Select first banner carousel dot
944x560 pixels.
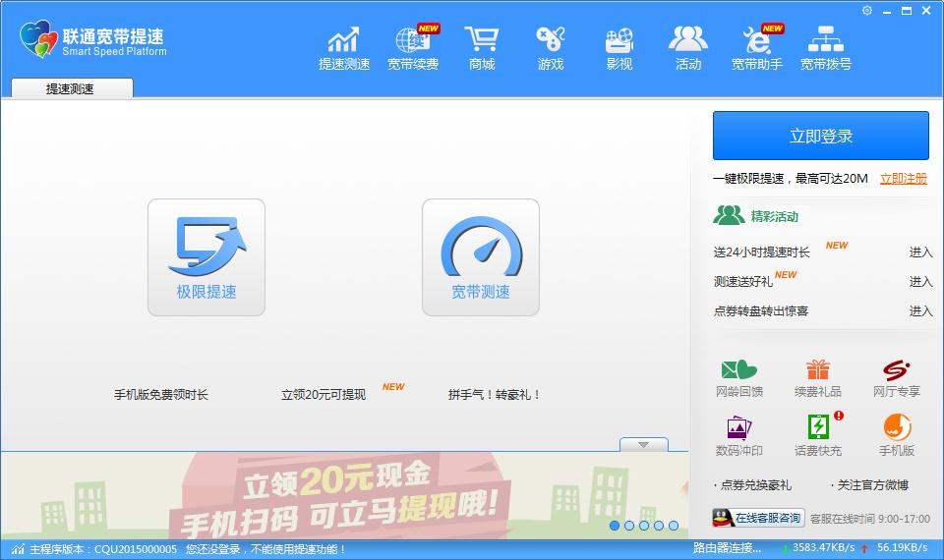(614, 526)
